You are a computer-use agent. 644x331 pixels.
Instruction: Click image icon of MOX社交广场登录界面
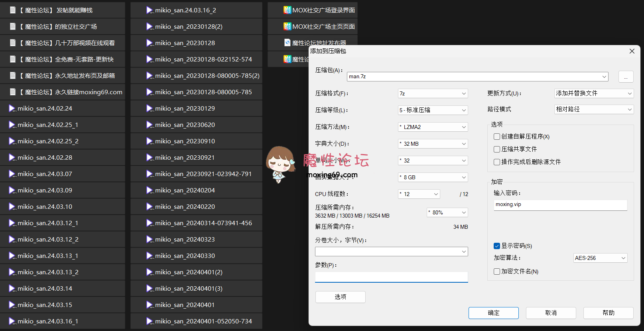coord(287,10)
